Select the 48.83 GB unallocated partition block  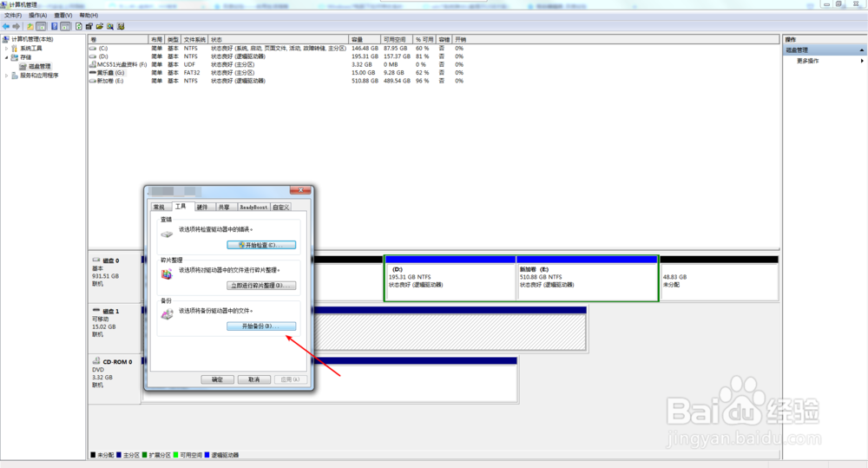tap(719, 278)
